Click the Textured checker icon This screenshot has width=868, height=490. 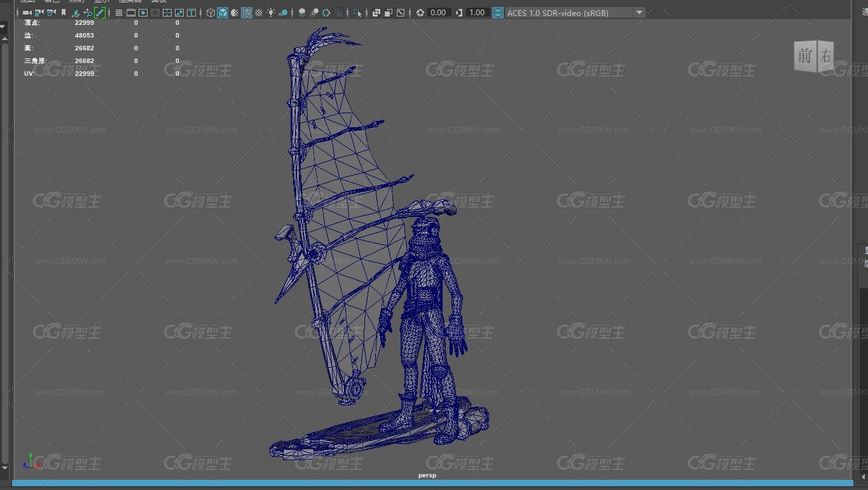coord(259,13)
